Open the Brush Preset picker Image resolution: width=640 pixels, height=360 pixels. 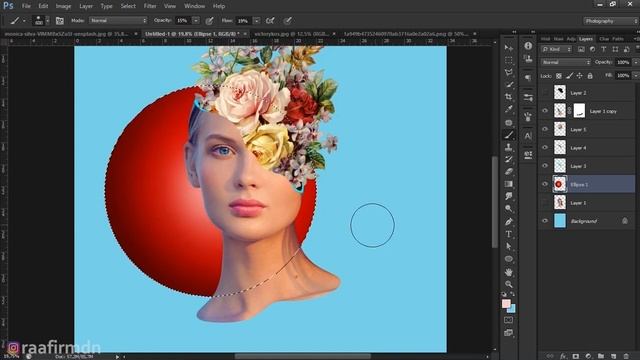41,20
